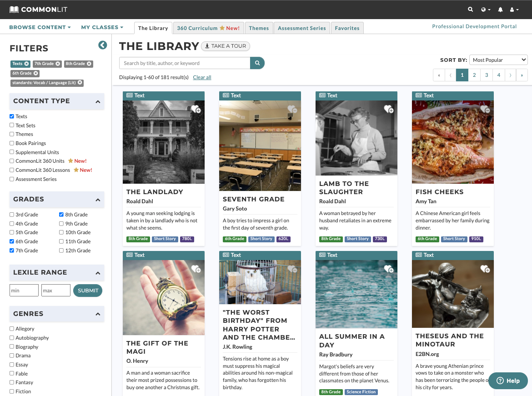Open the Sort By Most Popular dropdown
532x396 pixels.
click(498, 60)
